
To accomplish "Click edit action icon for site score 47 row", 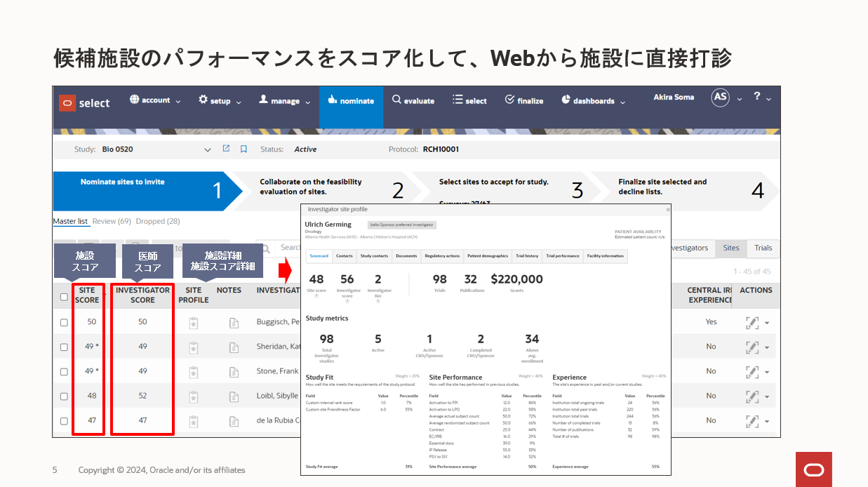I will click(752, 420).
